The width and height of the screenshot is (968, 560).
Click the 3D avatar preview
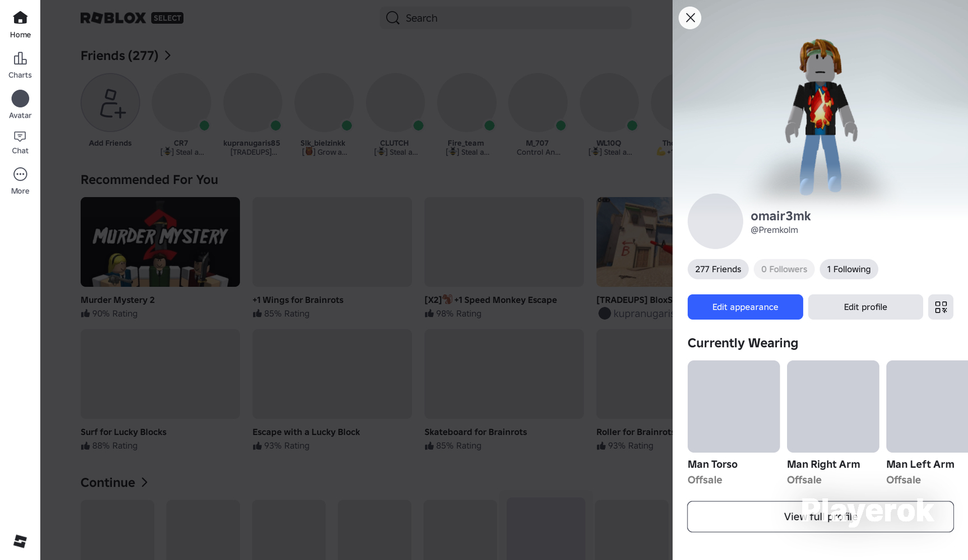coord(821,116)
